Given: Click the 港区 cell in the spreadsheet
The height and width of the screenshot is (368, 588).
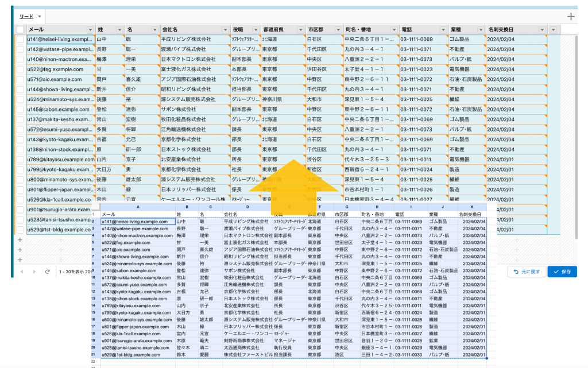Looking at the screenshot, I should (347, 355).
